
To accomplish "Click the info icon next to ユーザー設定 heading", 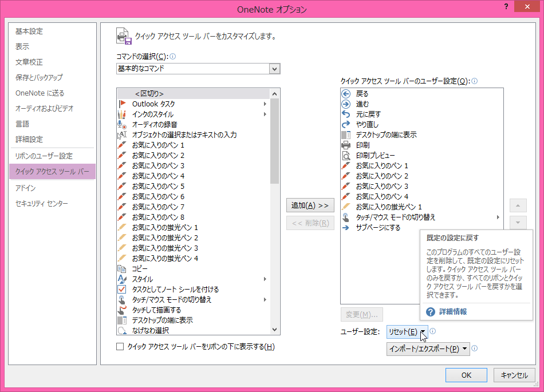I will point(474,81).
